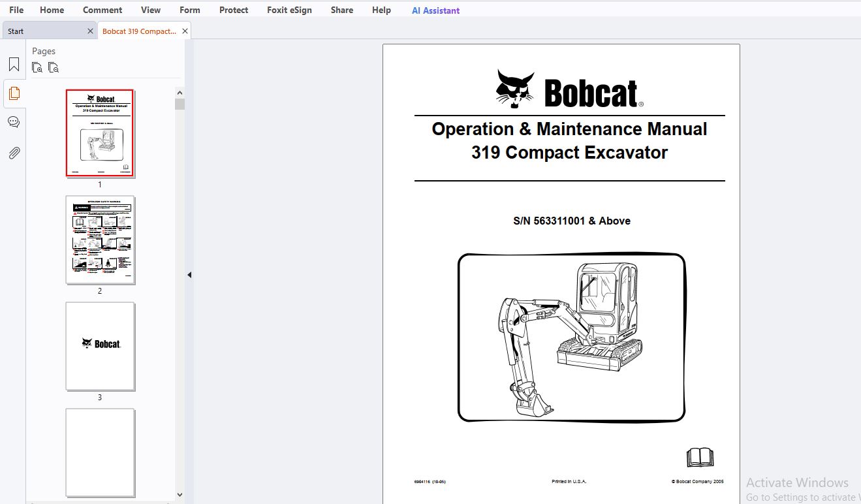Open the Attachments paperclip panel icon
The height and width of the screenshot is (504, 861).
[x=14, y=153]
